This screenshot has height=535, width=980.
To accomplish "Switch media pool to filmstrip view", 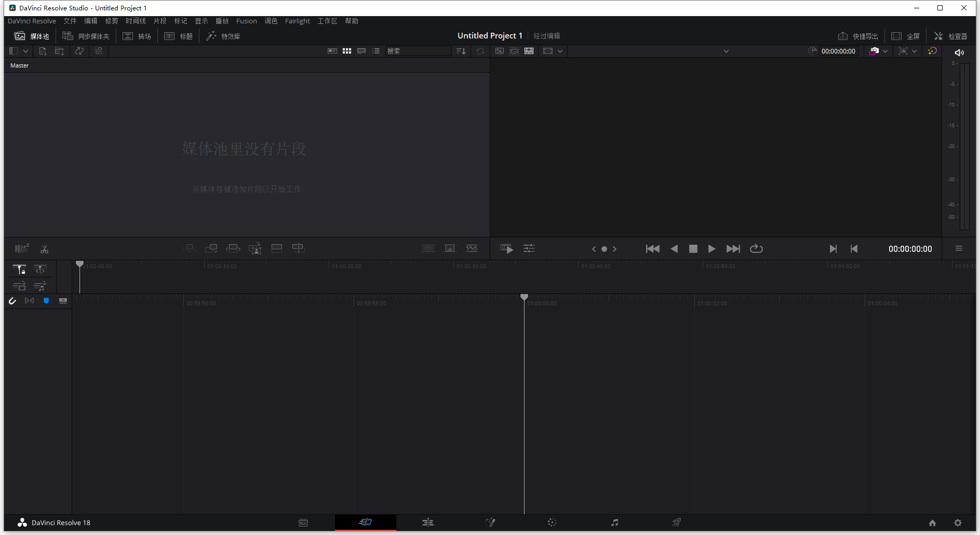I will tap(361, 51).
